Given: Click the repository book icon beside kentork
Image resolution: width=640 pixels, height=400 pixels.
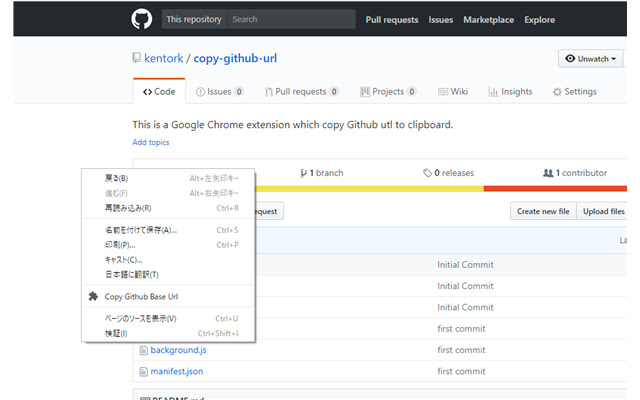Looking at the screenshot, I should coord(137,58).
